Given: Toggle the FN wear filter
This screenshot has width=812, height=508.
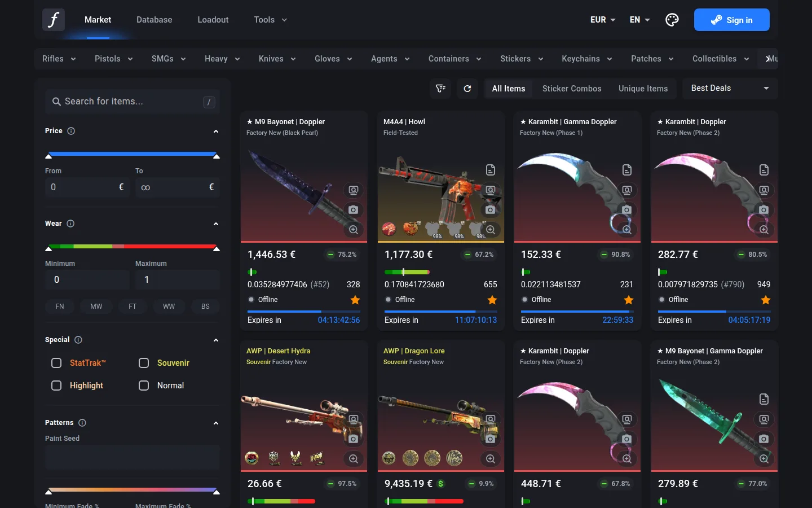Looking at the screenshot, I should [x=60, y=306].
